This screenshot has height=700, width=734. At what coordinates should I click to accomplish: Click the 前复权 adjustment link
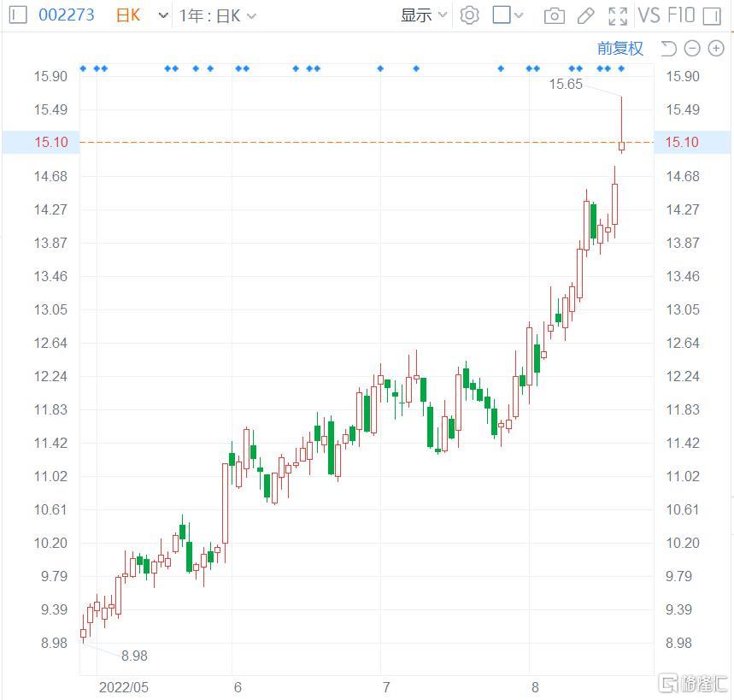coord(619,48)
